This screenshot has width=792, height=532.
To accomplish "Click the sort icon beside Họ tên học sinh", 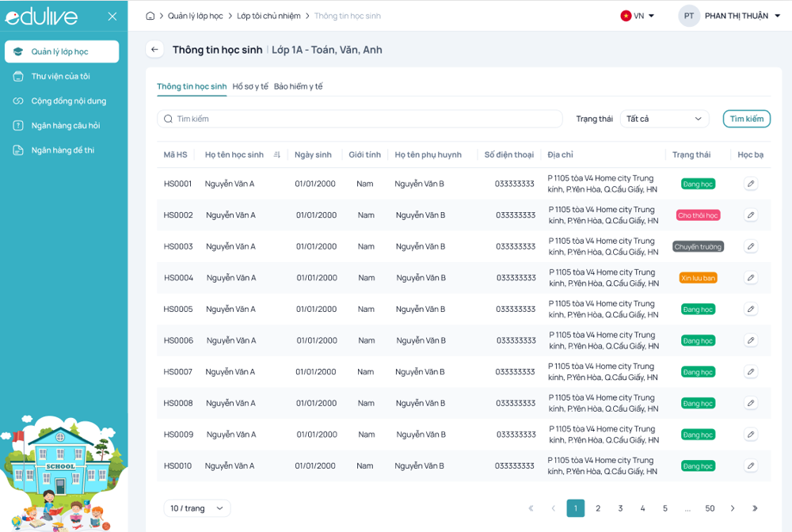I will (277, 155).
